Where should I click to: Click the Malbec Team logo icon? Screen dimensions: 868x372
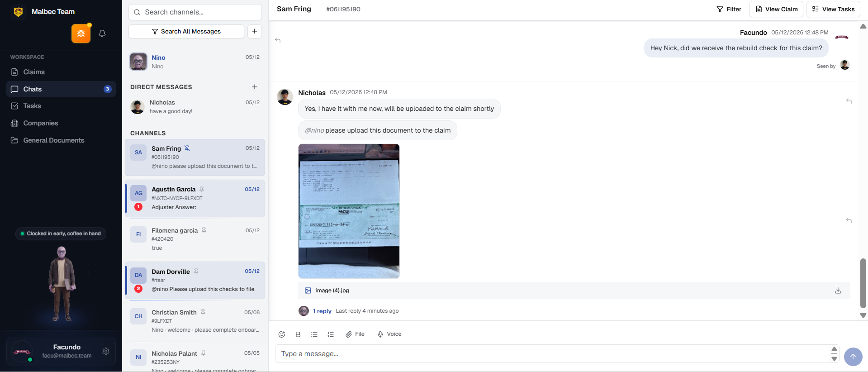[19, 12]
